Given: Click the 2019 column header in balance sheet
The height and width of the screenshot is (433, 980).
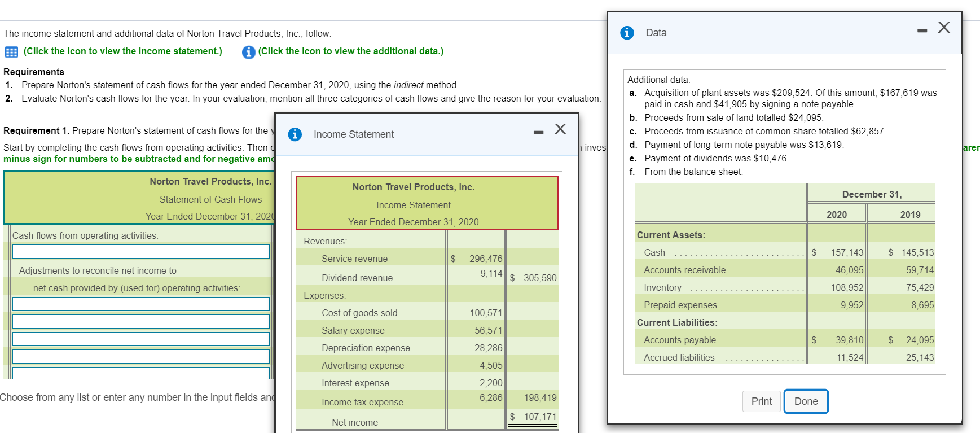Looking at the screenshot, I should pyautogui.click(x=910, y=215).
